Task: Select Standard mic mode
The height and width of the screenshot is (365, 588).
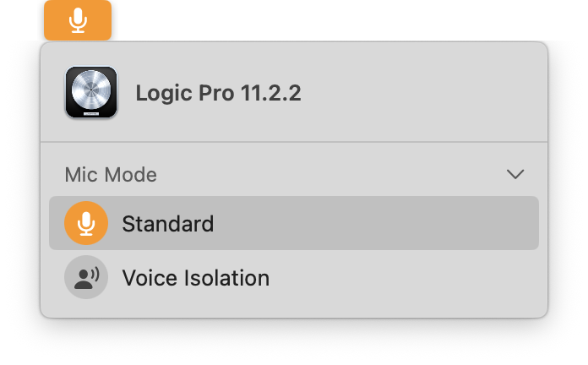Action: click(294, 223)
